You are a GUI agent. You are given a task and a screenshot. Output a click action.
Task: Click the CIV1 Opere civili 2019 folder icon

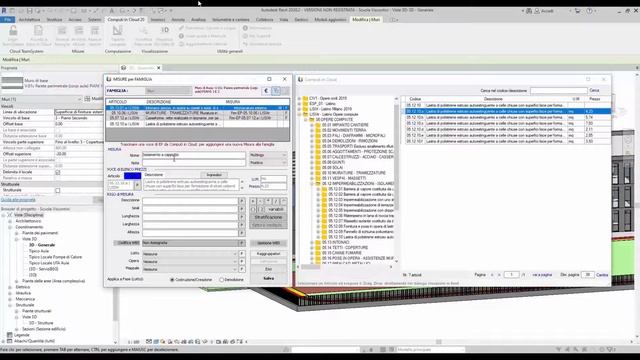point(305,98)
